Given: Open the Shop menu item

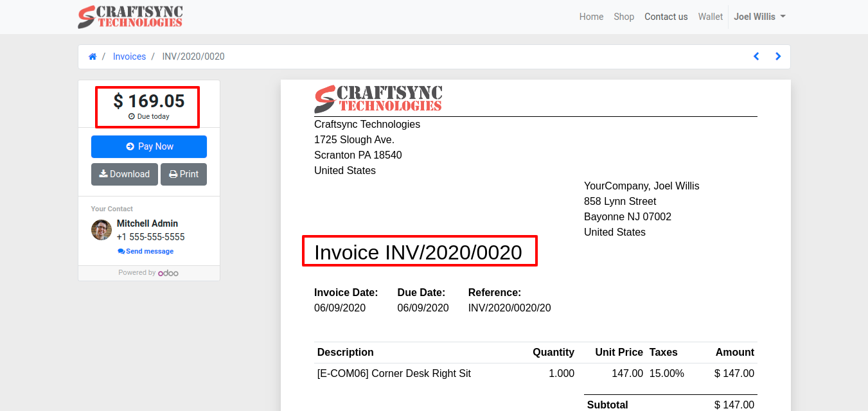Looking at the screenshot, I should tap(623, 17).
